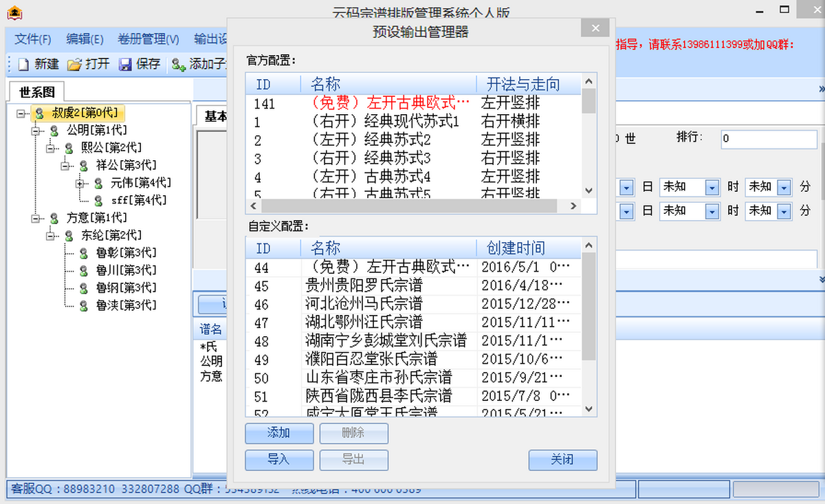
Task: Collapse the 叔虞2[第0代] tree node
Action: (x=21, y=113)
